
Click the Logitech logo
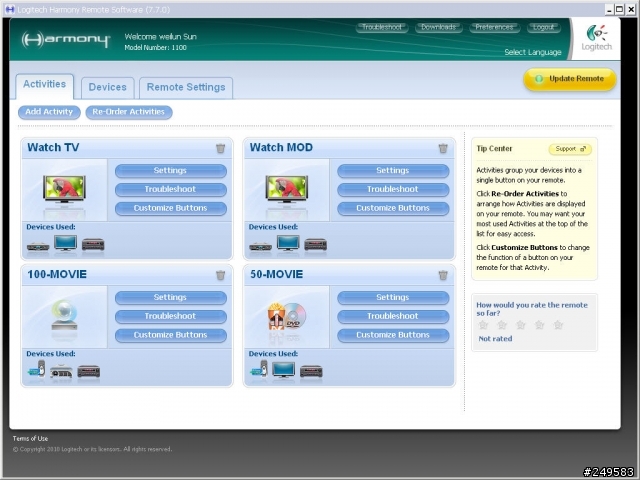point(596,38)
